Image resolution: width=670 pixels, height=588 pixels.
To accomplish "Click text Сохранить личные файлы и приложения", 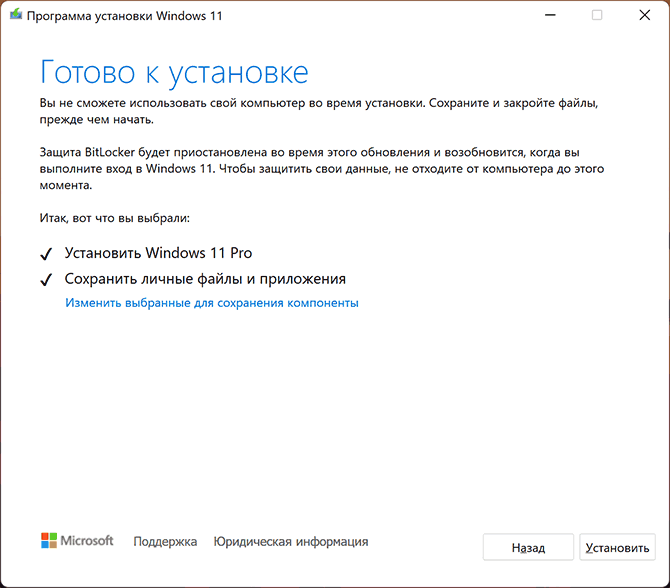I will 205,279.
